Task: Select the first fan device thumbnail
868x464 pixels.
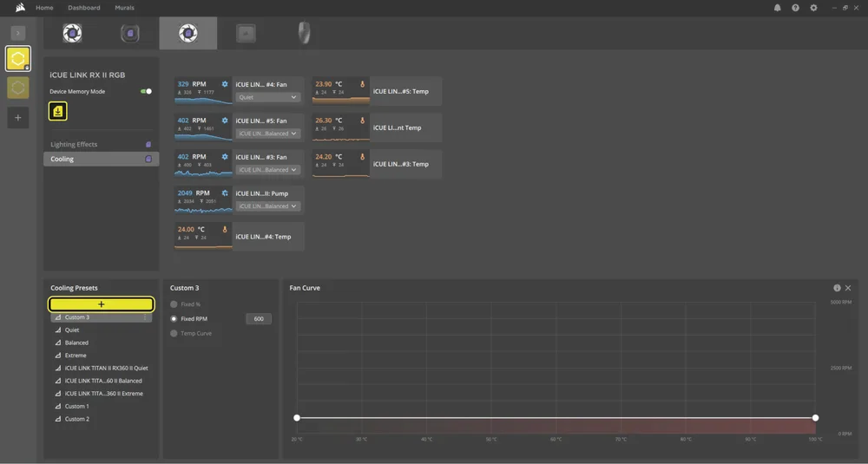Action: coord(73,33)
